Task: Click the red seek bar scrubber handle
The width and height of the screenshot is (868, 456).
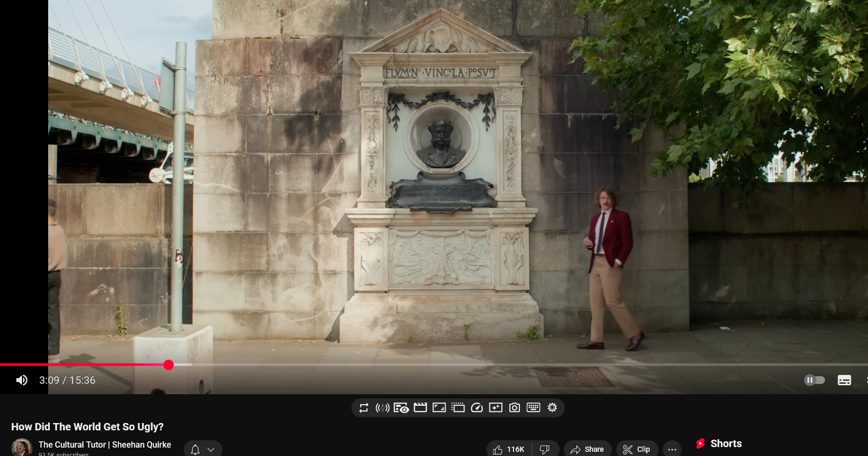Action: pos(169,365)
